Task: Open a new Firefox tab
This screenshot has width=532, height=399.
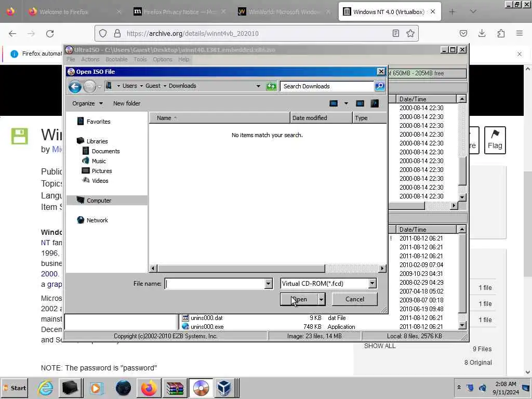Action: point(452,12)
